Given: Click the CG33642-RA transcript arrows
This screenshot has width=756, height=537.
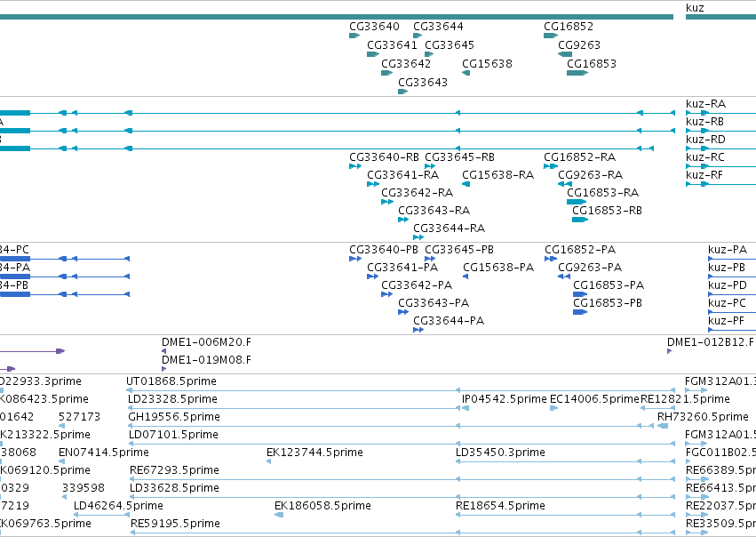Looking at the screenshot, I should [387, 202].
